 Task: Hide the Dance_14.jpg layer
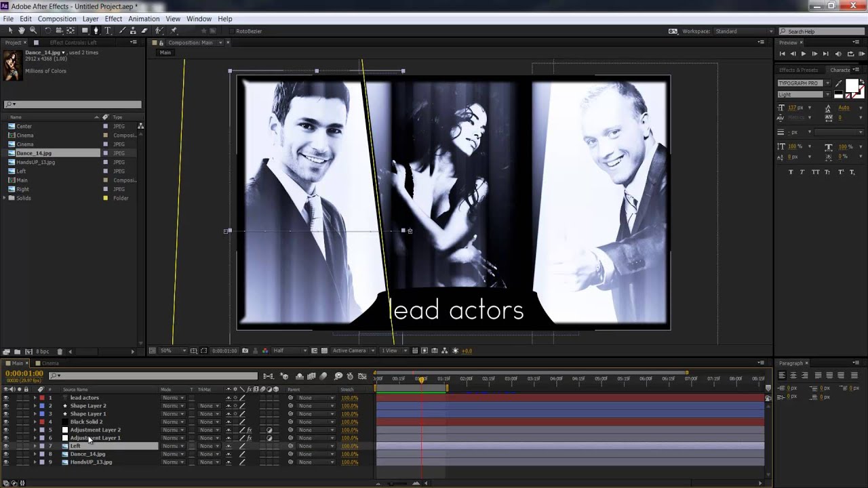point(6,454)
